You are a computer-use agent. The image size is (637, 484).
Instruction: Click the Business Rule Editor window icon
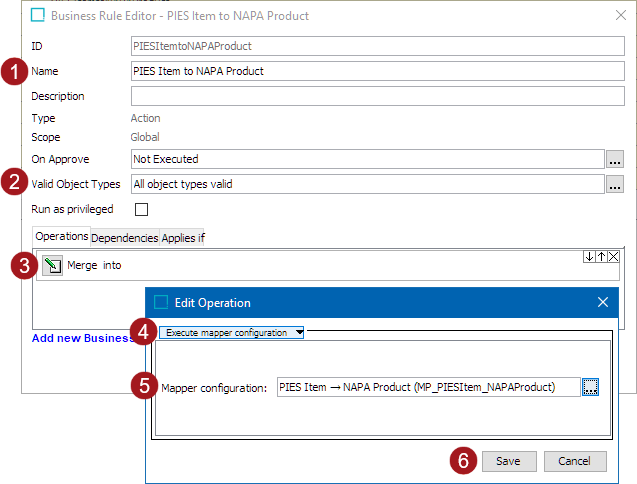click(38, 15)
